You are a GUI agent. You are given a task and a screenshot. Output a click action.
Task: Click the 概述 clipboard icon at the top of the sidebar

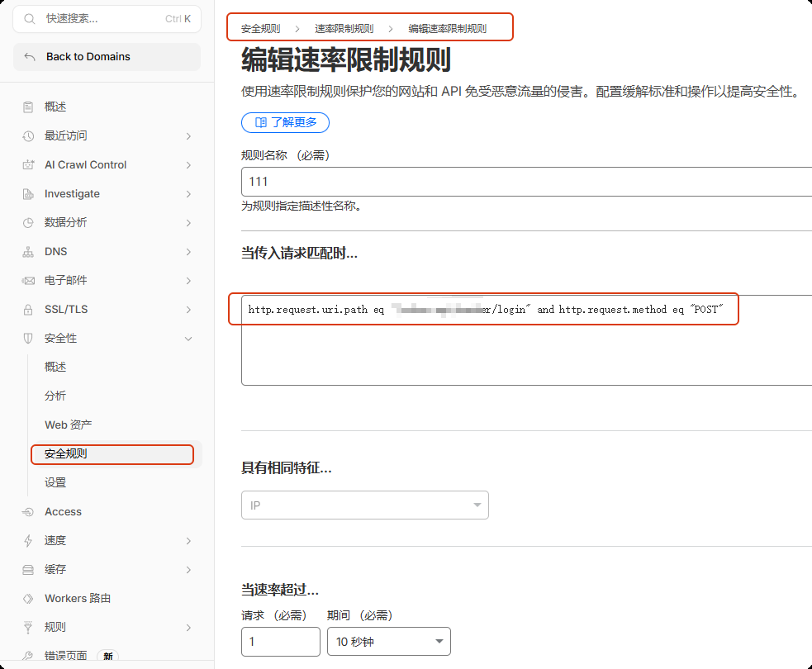point(28,107)
